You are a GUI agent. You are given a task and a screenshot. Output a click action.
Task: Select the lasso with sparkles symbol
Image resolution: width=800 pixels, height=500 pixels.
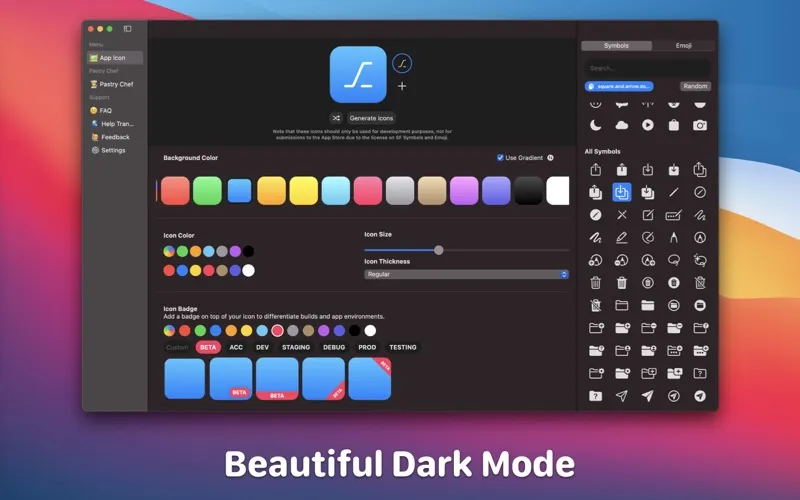pyautogui.click(x=700, y=260)
